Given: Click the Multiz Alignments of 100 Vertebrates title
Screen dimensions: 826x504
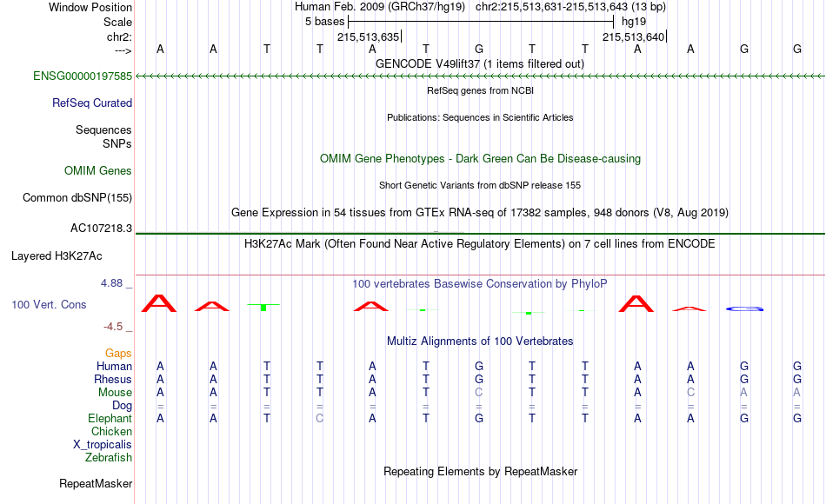Looking at the screenshot, I should click(480, 342).
